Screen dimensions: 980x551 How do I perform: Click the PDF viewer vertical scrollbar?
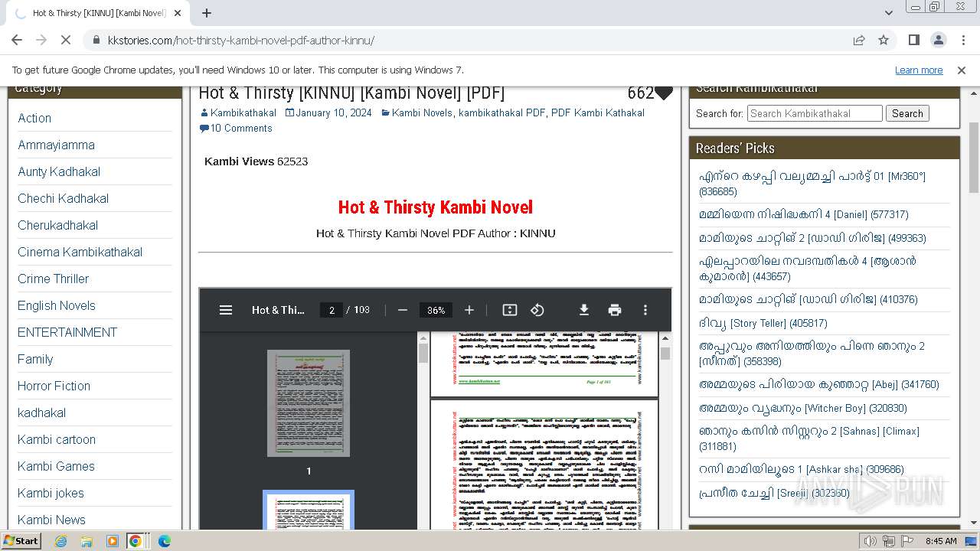pos(665,353)
